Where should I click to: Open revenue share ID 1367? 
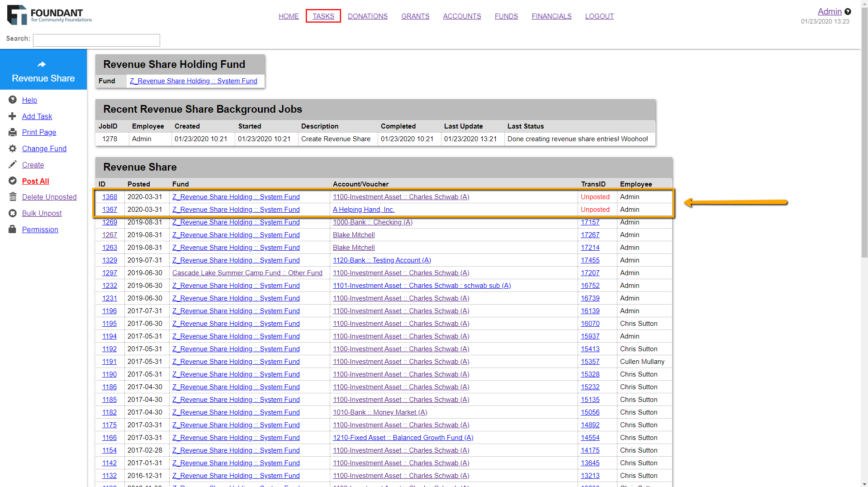[x=109, y=210]
